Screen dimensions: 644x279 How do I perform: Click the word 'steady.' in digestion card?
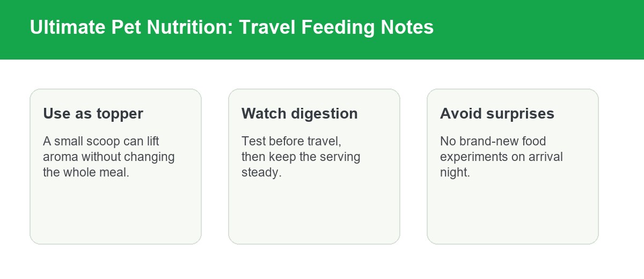261,173
